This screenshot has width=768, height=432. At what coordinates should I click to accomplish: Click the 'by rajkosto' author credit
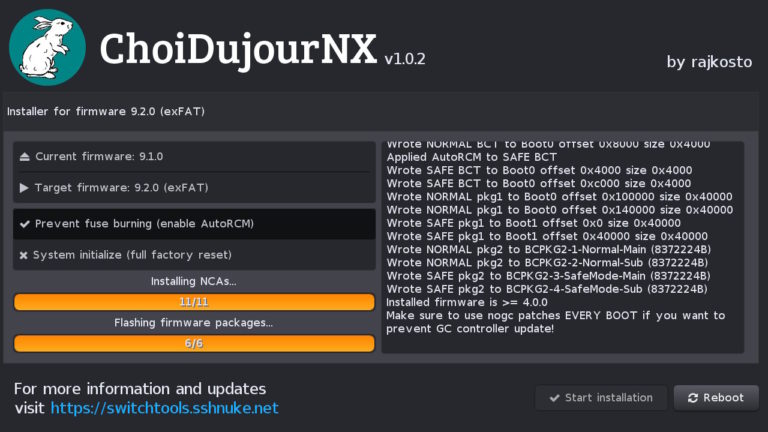tap(709, 62)
